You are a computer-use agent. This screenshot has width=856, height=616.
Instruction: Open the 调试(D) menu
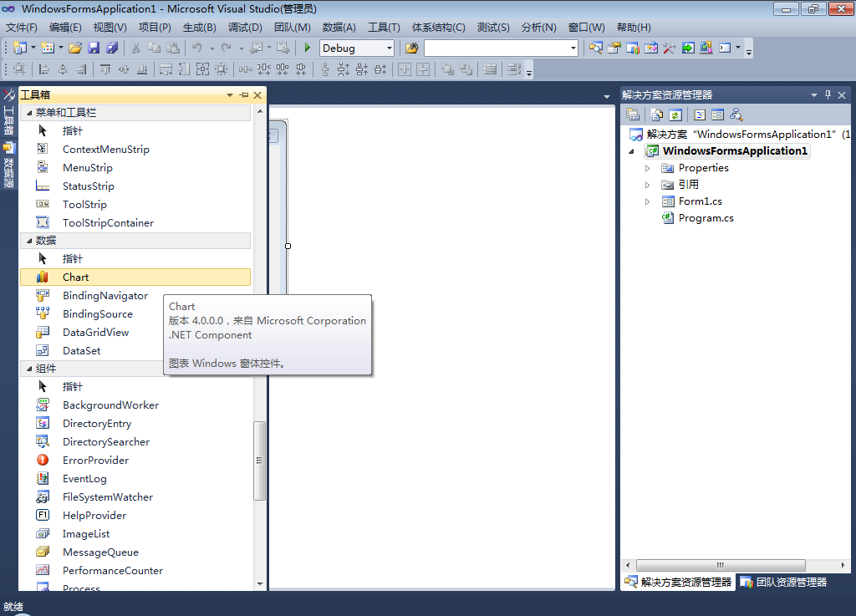[x=245, y=28]
